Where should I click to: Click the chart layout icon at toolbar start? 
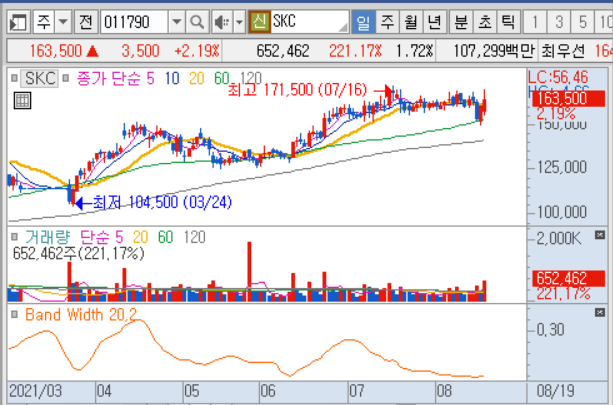tap(18, 22)
